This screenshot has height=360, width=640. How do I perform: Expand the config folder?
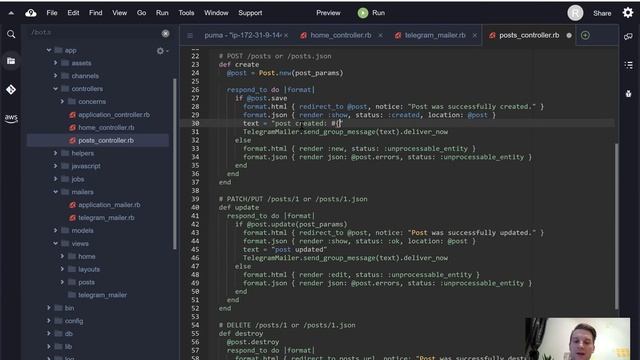[49, 321]
